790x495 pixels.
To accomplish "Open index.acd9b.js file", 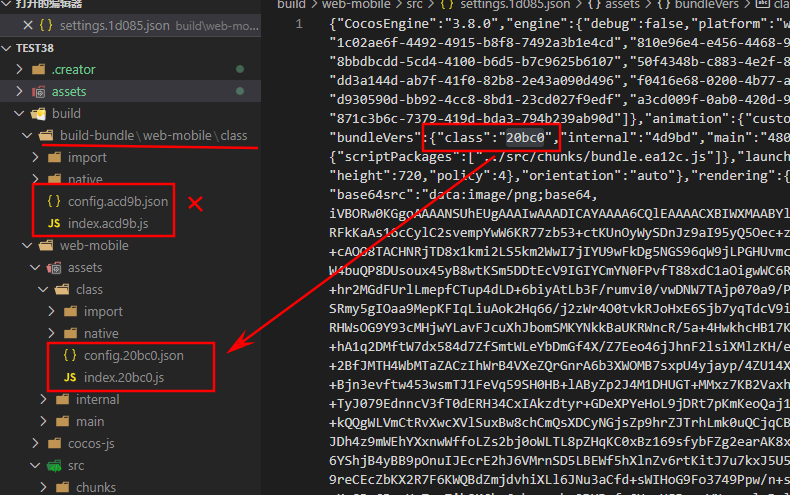I will coord(108,223).
